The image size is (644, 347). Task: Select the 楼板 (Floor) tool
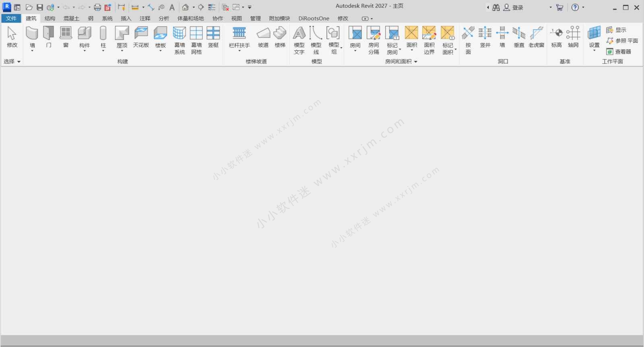[160, 38]
